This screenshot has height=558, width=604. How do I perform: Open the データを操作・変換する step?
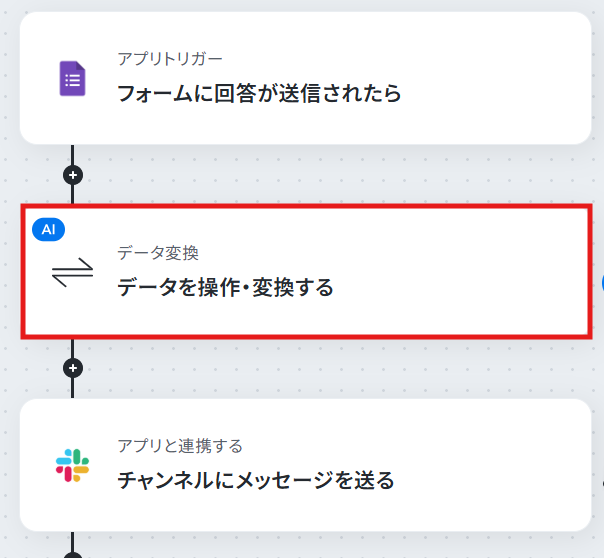[x=225, y=287]
